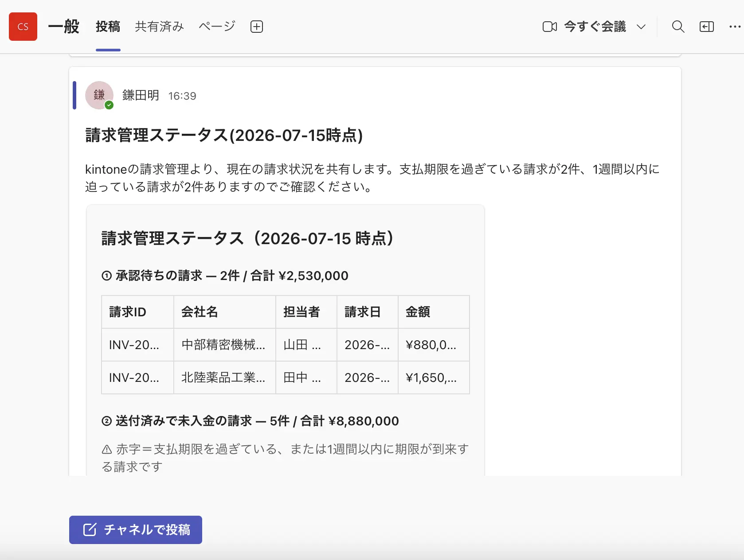Click the 担当者 column header
The width and height of the screenshot is (744, 560).
(306, 312)
